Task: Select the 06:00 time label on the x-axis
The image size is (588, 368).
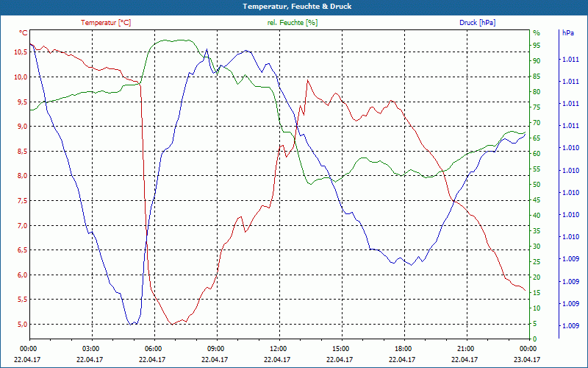Action: (x=153, y=349)
